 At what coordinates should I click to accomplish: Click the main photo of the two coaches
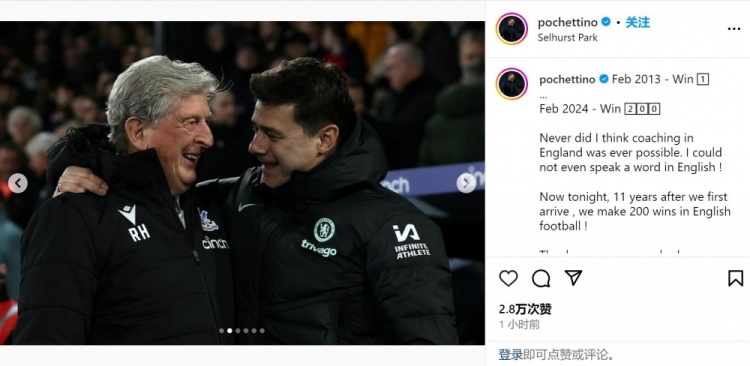242,183
